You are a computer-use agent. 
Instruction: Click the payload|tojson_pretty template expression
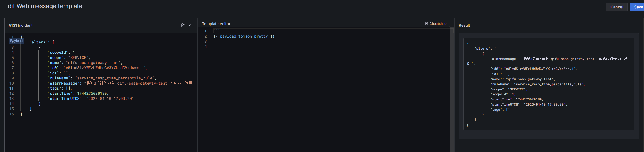(244, 36)
